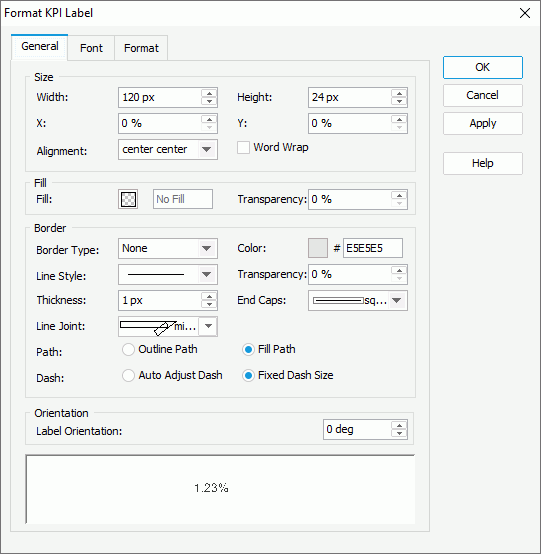Screen dimensions: 541x554
Task: Confirm with the OK button
Action: (483, 67)
